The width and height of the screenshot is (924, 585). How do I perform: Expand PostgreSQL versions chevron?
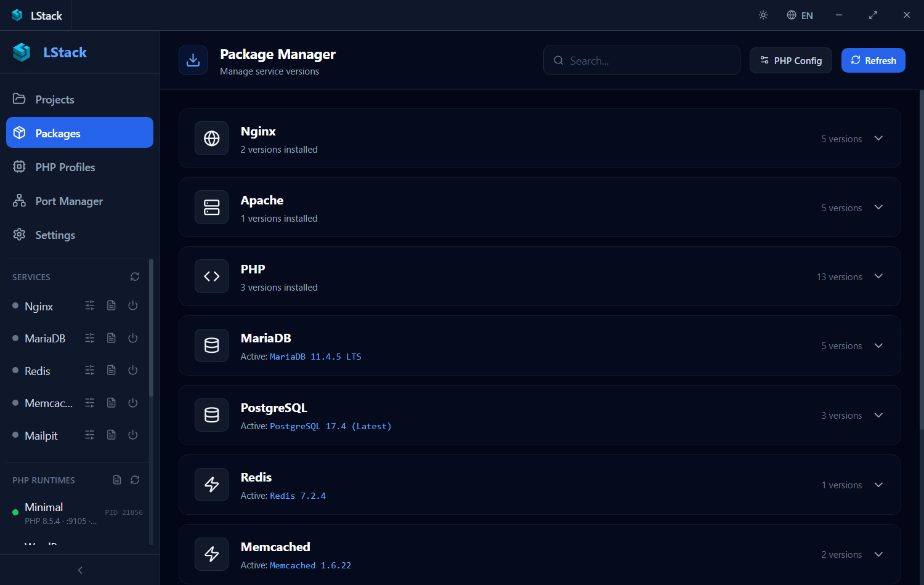(878, 415)
